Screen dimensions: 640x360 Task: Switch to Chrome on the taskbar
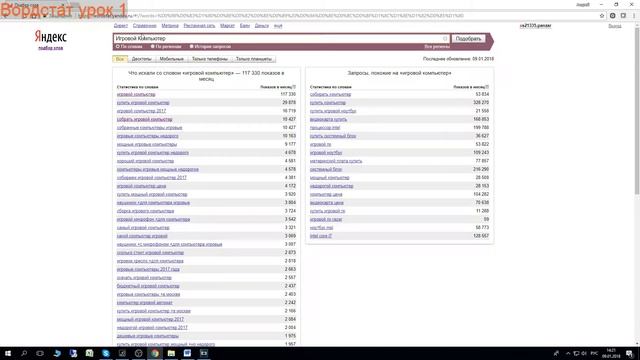pyautogui.click(x=155, y=353)
